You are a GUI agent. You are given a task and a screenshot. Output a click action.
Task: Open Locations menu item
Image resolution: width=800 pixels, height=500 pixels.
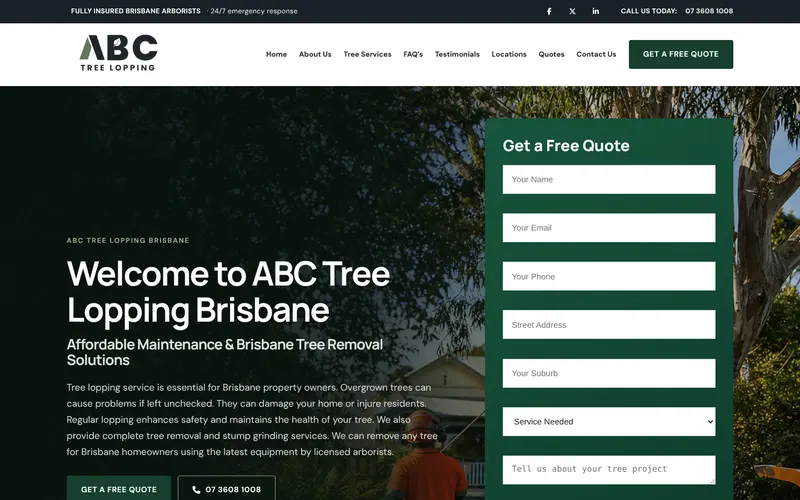[x=509, y=54]
